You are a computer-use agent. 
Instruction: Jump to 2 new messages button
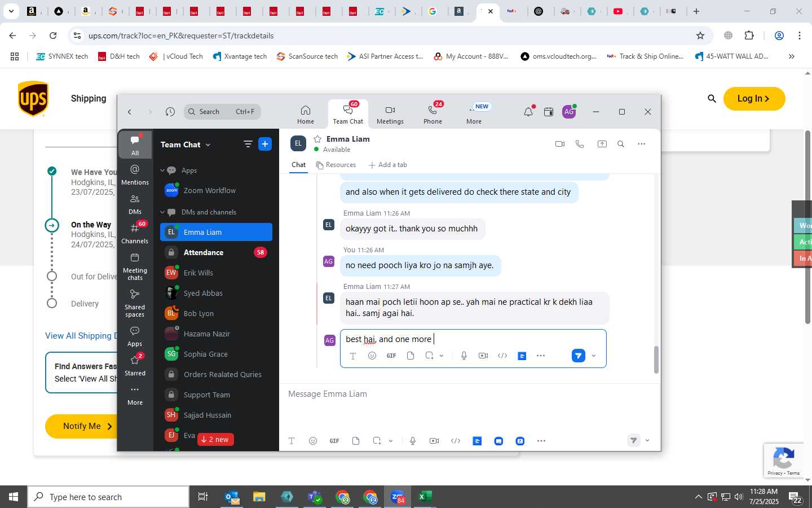(x=215, y=439)
